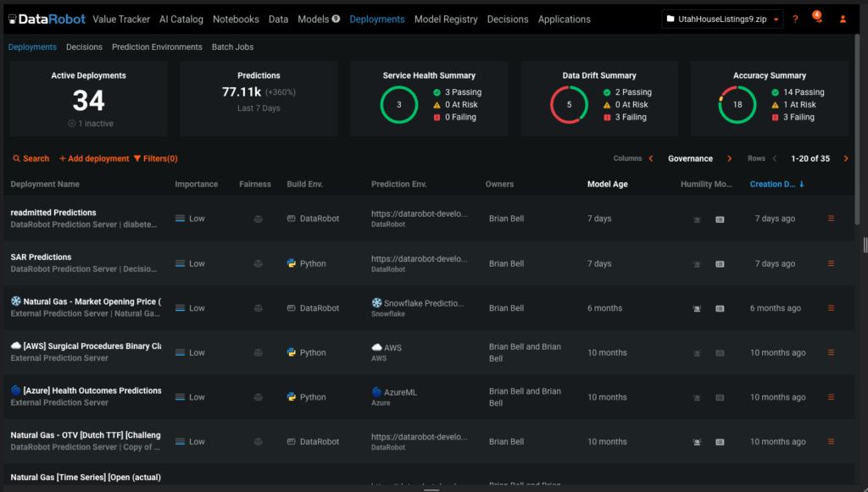The height and width of the screenshot is (492, 868).
Task: Click cloud icon beside AWS Surgical Procedures
Action: point(16,346)
